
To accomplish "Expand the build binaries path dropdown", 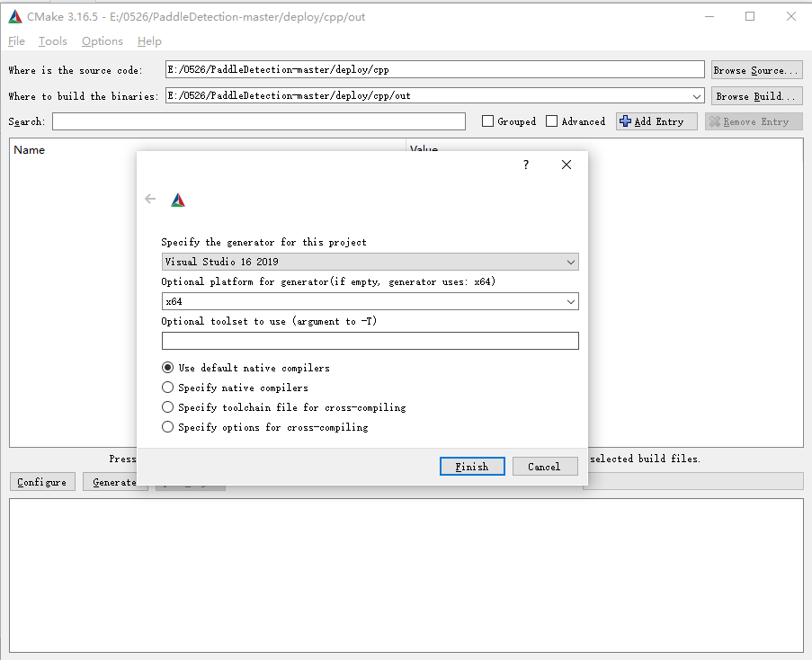I will click(x=697, y=96).
